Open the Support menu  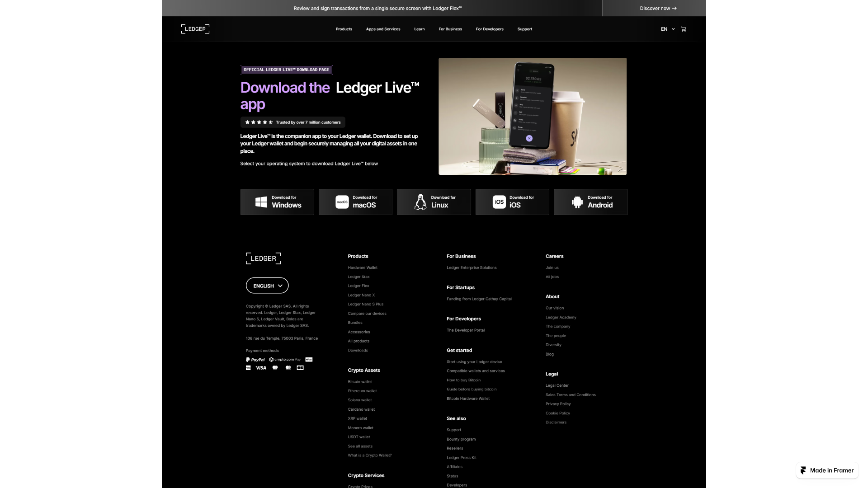[x=524, y=29]
